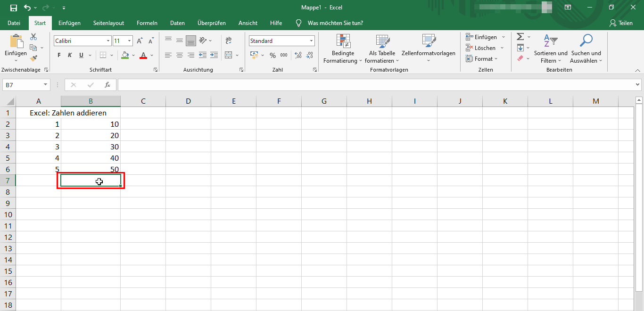Viewport: 644px width, 311px height.
Task: Apply percent style with the % icon
Action: [272, 55]
